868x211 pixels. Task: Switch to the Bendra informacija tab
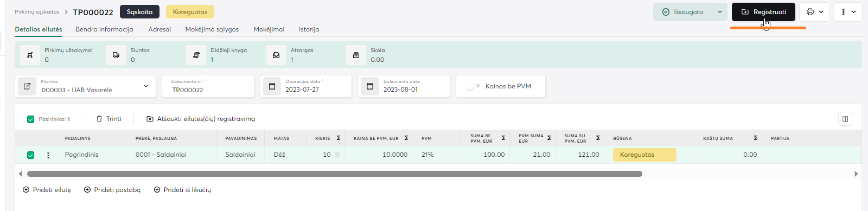coord(104,29)
